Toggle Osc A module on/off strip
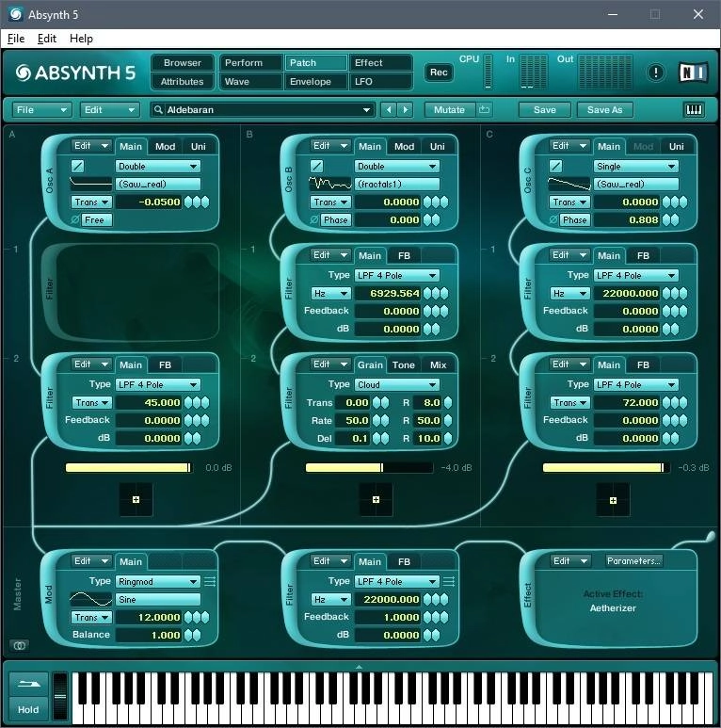Image resolution: width=721 pixels, height=728 pixels. coord(49,181)
